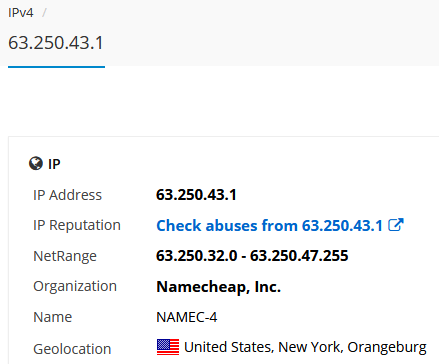Click the Organization field label
Screen dimensions: 439x364
click(x=75, y=286)
